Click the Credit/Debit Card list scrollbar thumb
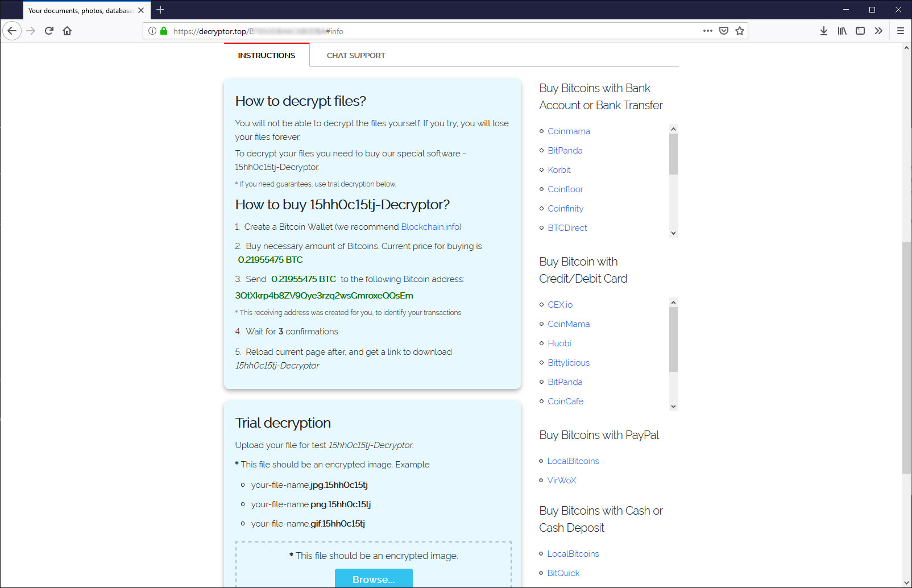This screenshot has width=912, height=588. 673,339
